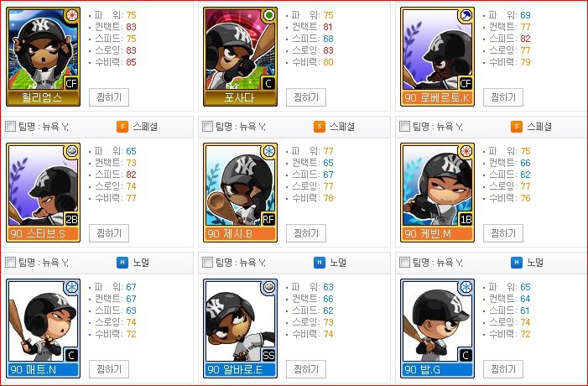588x386 pixels.
Task: Click the sun icon on 윌리엄스 card
Action: point(72,15)
